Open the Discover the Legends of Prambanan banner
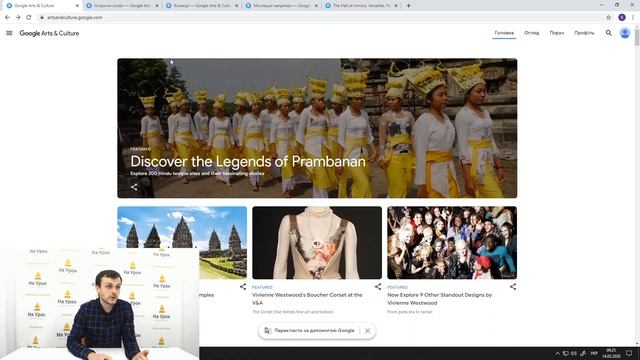The height and width of the screenshot is (360, 640). pyautogui.click(x=317, y=128)
